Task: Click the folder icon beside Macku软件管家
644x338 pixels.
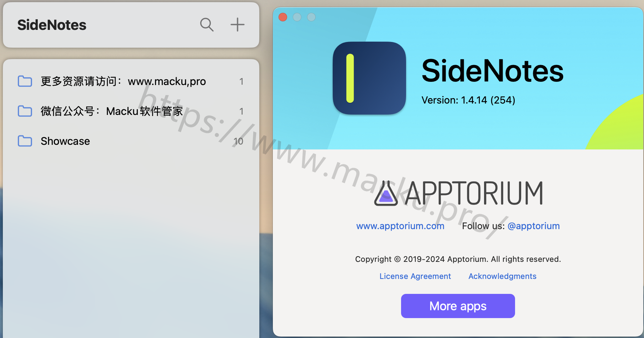Action: point(25,111)
